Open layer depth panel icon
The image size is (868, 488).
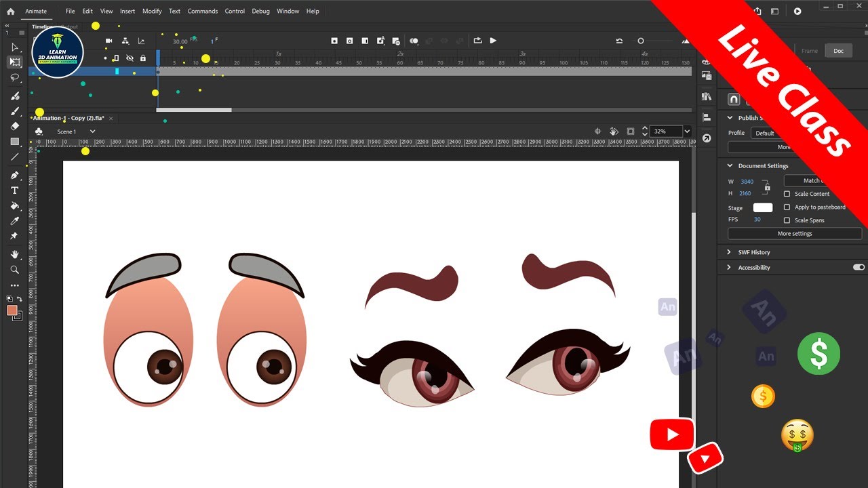pos(141,41)
